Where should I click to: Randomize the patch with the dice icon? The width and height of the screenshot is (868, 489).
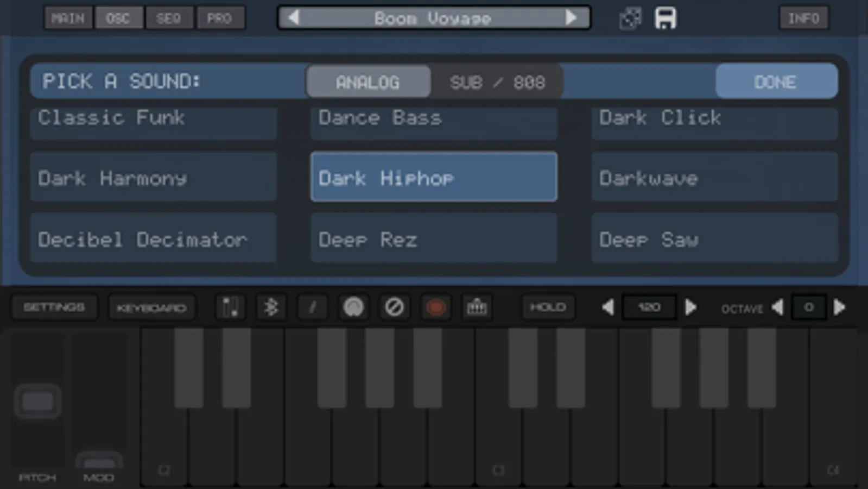630,18
